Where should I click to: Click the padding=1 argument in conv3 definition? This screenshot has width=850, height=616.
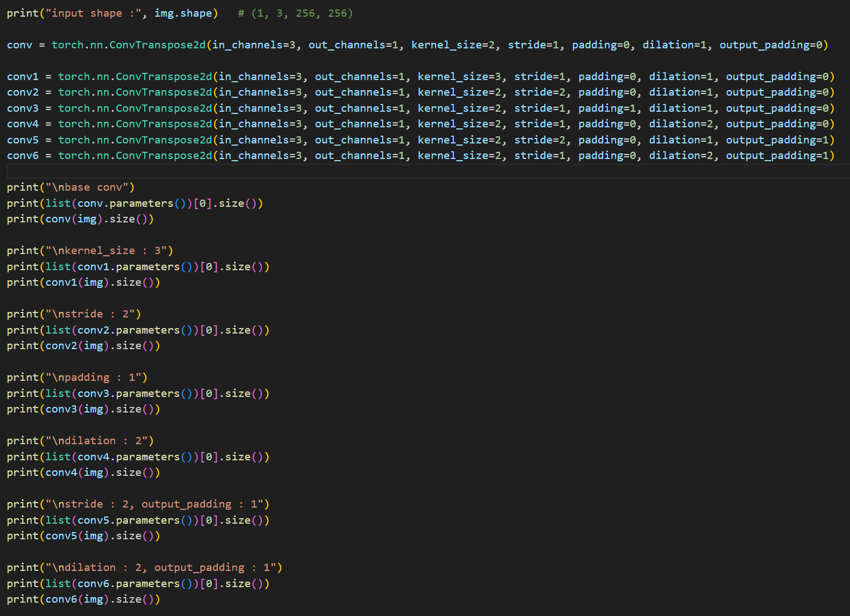608,108
